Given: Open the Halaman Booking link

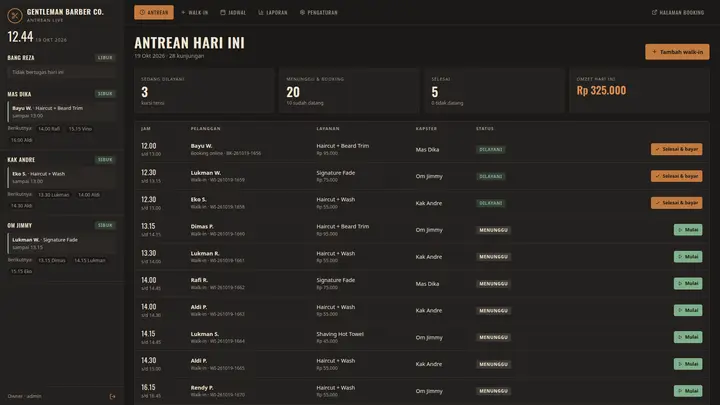Looking at the screenshot, I should [x=678, y=12].
